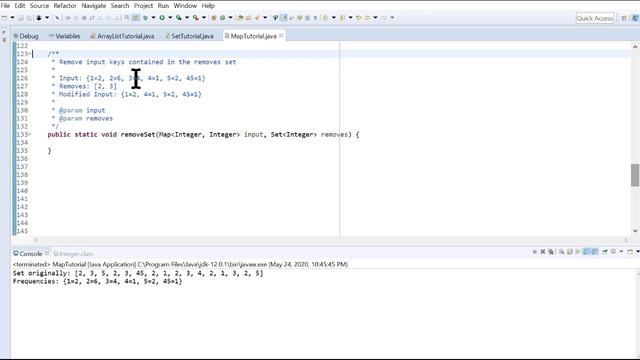Toggle Scroll Lock in Console toolbar

click(570, 252)
